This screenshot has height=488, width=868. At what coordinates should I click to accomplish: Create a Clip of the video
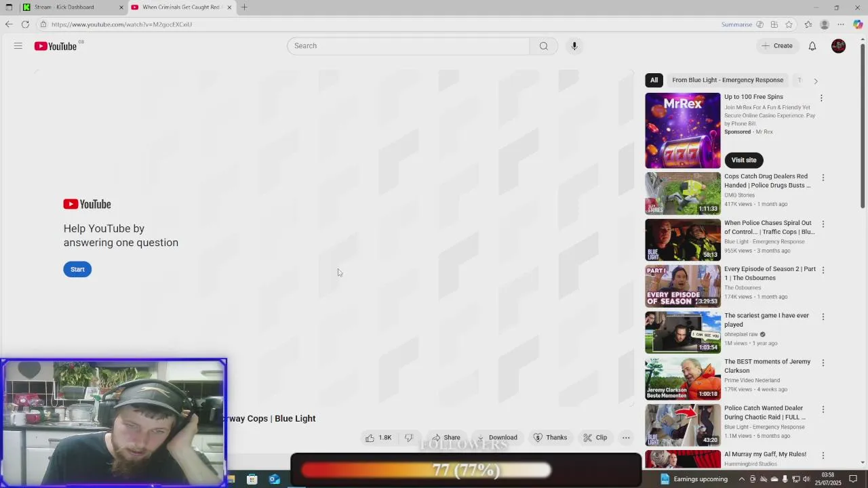[x=595, y=438]
